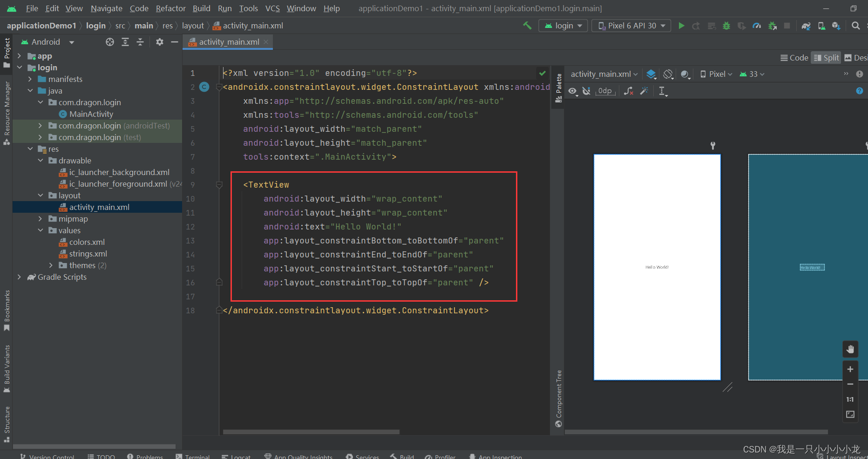Run the app with the green play icon
The height and width of the screenshot is (459, 868).
coord(681,26)
